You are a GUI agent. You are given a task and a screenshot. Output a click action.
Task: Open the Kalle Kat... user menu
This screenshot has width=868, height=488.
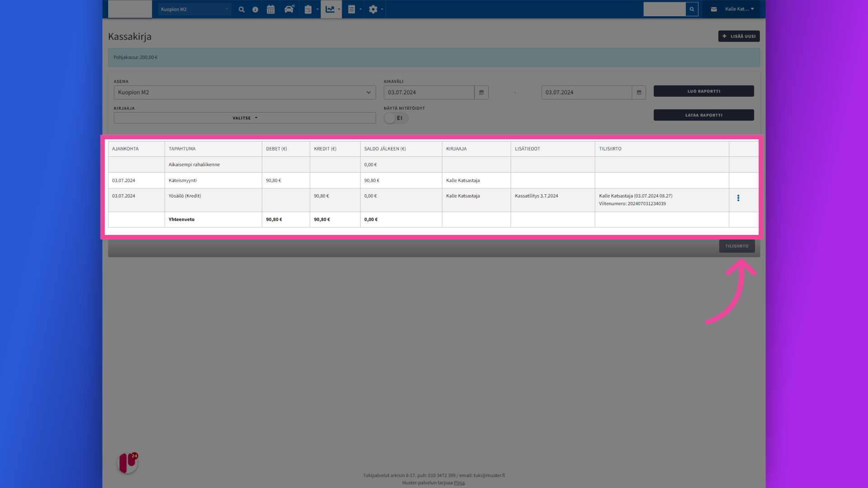click(x=740, y=9)
